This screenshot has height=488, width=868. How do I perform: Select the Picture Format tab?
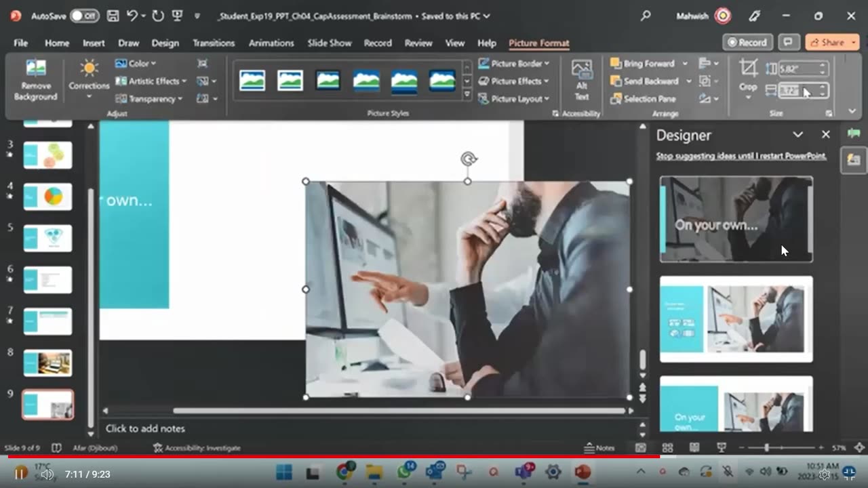pyautogui.click(x=538, y=43)
